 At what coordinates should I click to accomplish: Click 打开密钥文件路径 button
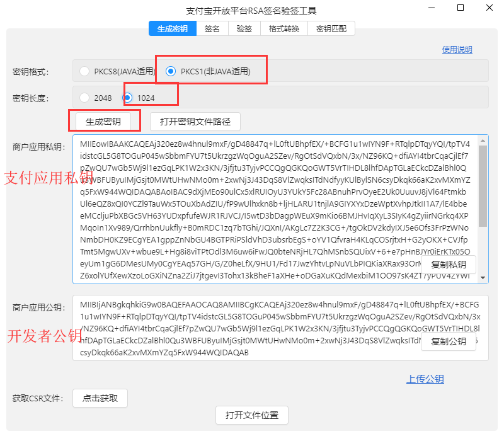pos(195,121)
